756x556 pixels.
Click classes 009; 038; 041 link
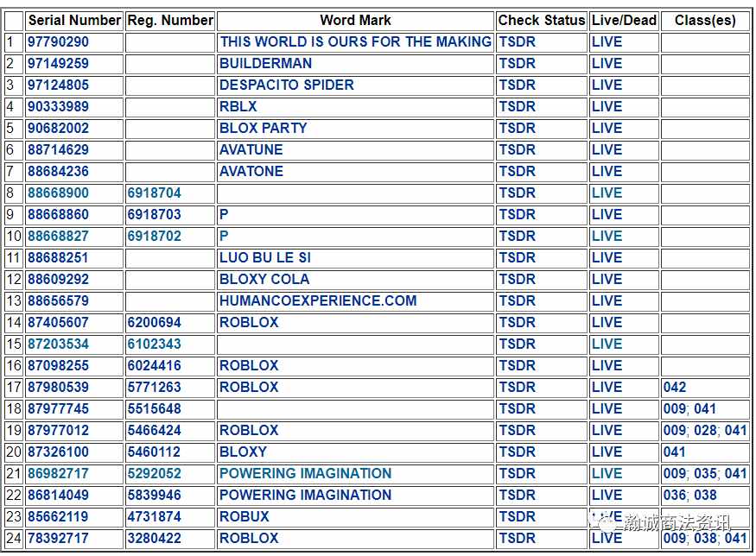click(x=705, y=538)
